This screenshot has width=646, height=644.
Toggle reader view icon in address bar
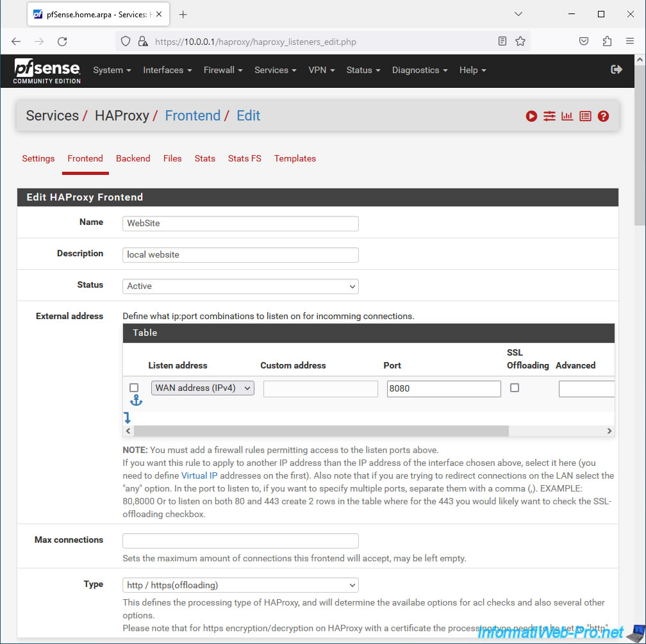click(x=502, y=41)
